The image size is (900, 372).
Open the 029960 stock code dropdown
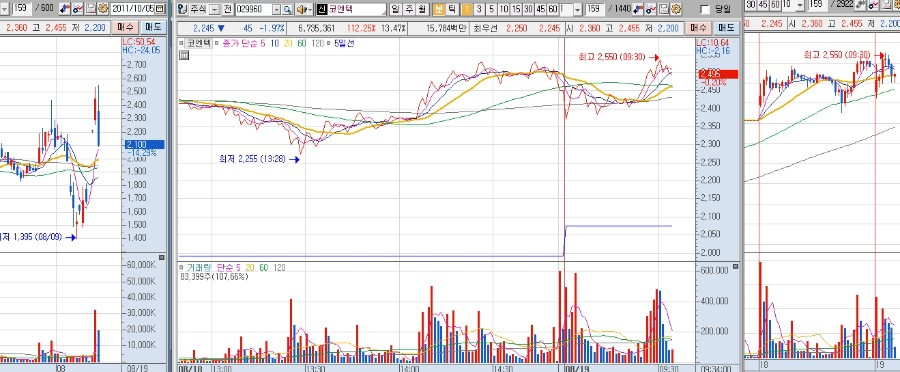point(277,10)
